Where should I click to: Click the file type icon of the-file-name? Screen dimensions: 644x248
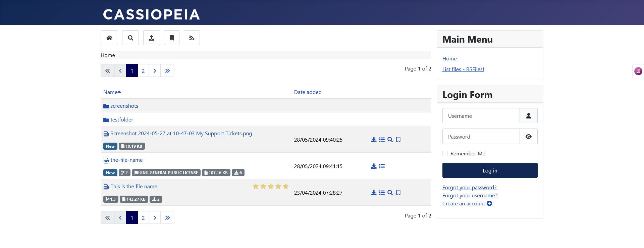click(x=106, y=160)
